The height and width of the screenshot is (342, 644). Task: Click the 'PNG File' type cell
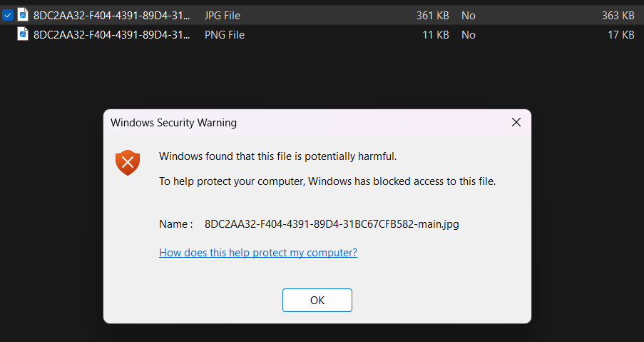tap(225, 34)
